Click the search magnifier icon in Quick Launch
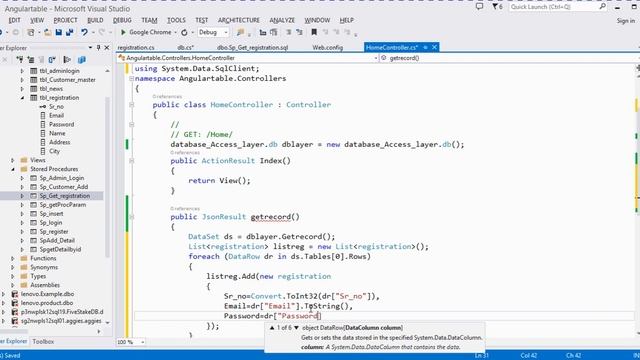This screenshot has width=640, height=360. pyautogui.click(x=602, y=7)
